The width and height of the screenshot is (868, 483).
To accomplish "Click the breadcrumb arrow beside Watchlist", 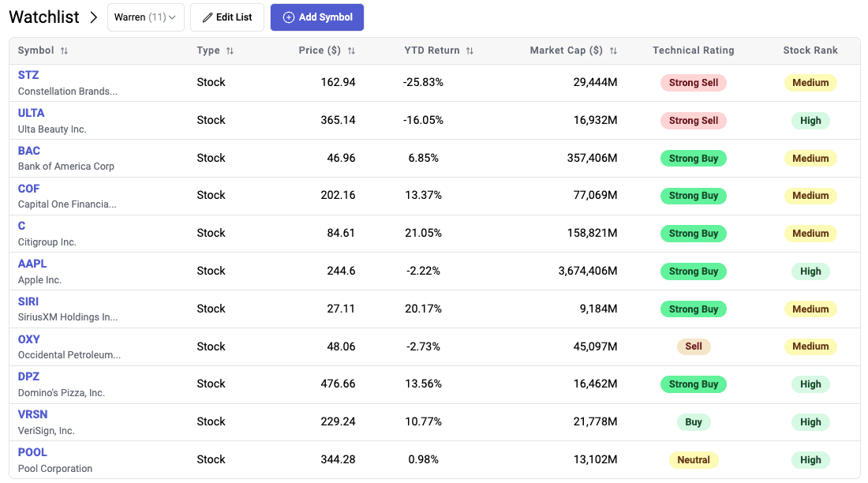I will coord(94,17).
